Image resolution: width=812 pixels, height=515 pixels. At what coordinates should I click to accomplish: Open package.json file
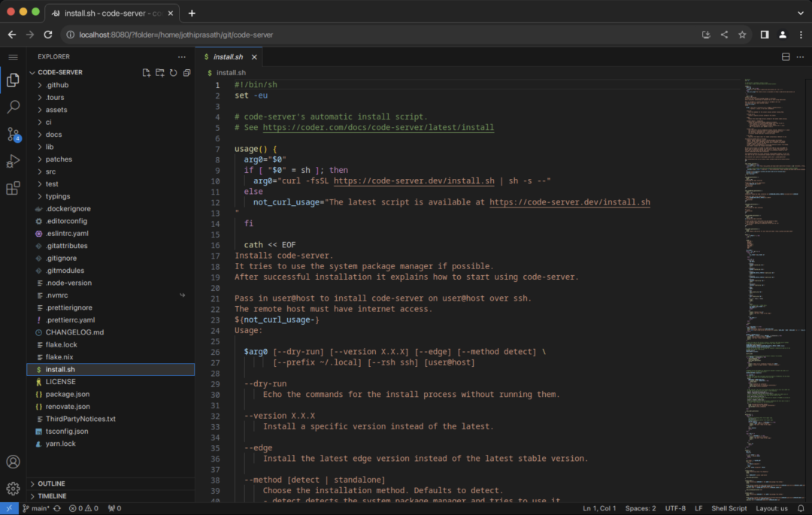tap(111, 395)
